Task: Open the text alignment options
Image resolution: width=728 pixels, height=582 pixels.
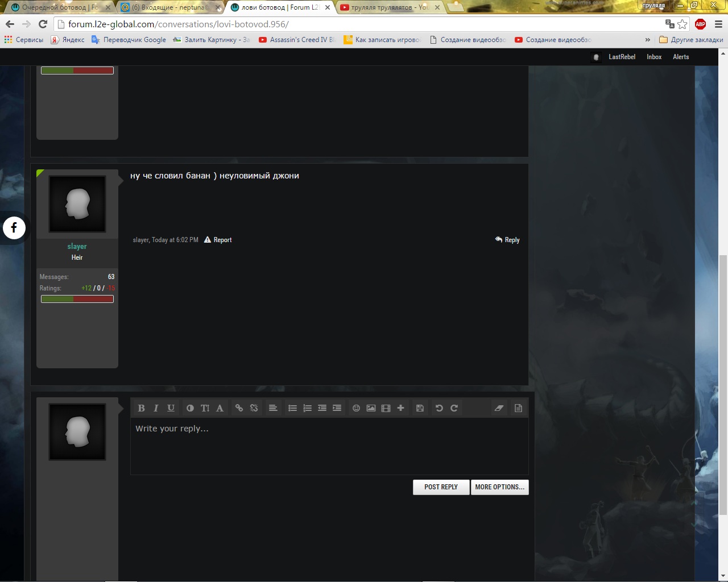Action: (273, 408)
